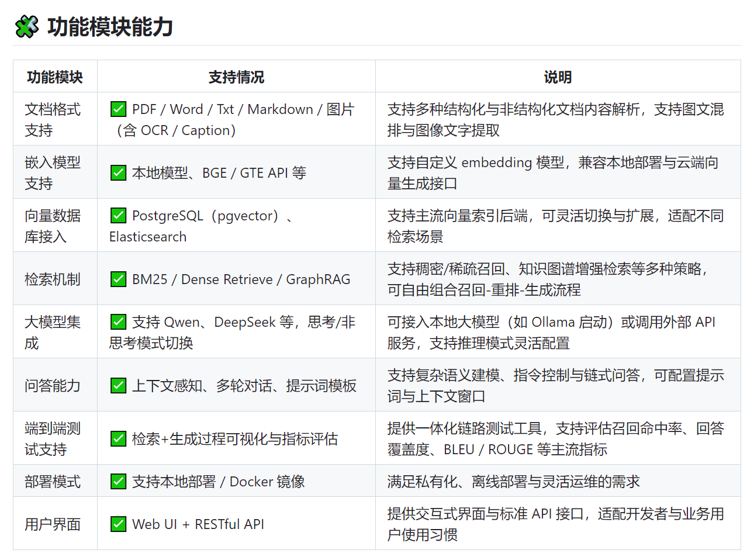This screenshot has width=747, height=560.
Task: Click the green check in 部署模式 row
Action: [118, 482]
